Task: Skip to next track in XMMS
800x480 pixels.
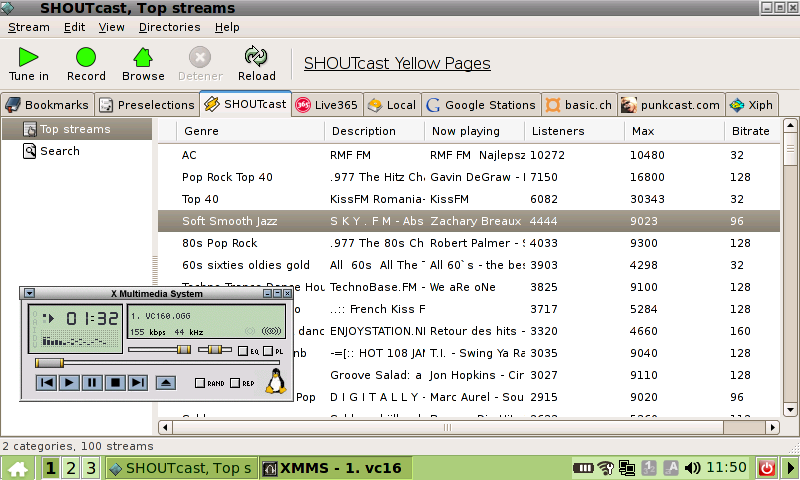Action: point(137,383)
